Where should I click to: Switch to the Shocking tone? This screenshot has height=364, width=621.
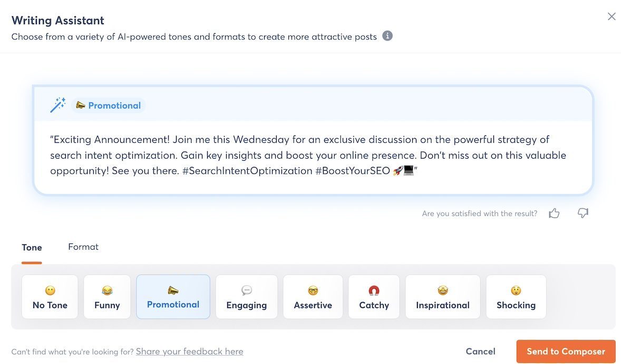516,297
